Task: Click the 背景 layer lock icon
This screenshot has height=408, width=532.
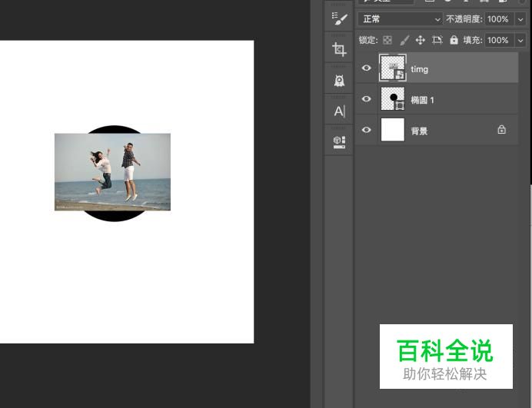Action: click(502, 130)
